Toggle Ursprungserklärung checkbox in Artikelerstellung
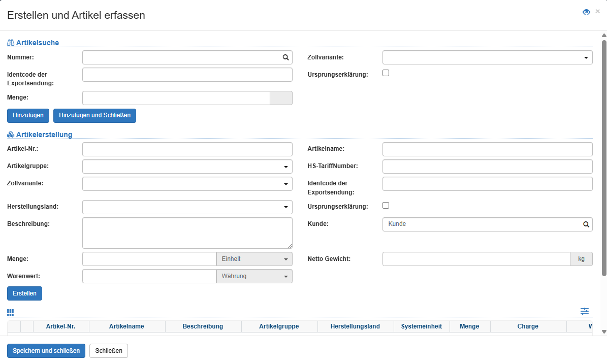Viewport: 607px width, 364px height. [x=386, y=206]
